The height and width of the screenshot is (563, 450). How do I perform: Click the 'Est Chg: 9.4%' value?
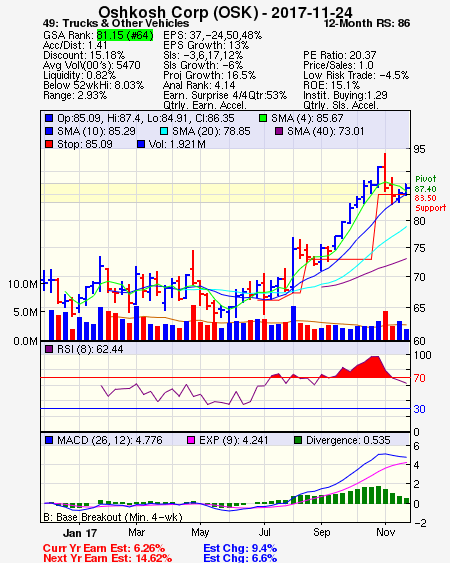pos(240,548)
